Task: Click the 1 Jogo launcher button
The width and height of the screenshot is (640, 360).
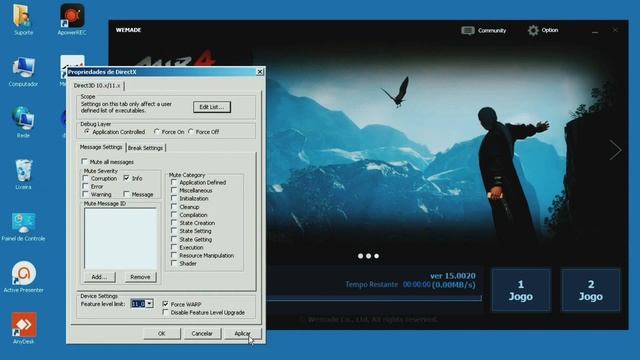Action: (521, 290)
